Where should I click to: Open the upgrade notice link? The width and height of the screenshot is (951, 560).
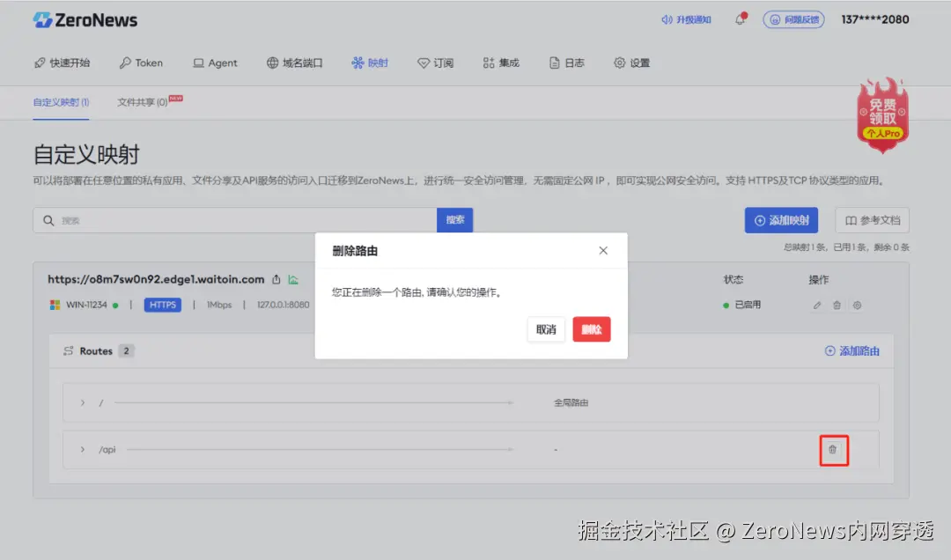coord(686,19)
